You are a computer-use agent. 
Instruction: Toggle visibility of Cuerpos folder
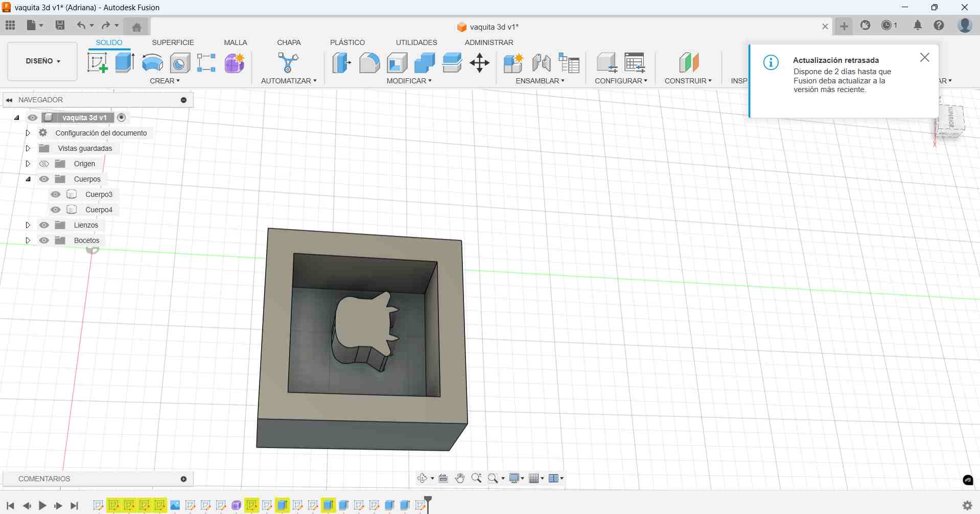tap(44, 179)
